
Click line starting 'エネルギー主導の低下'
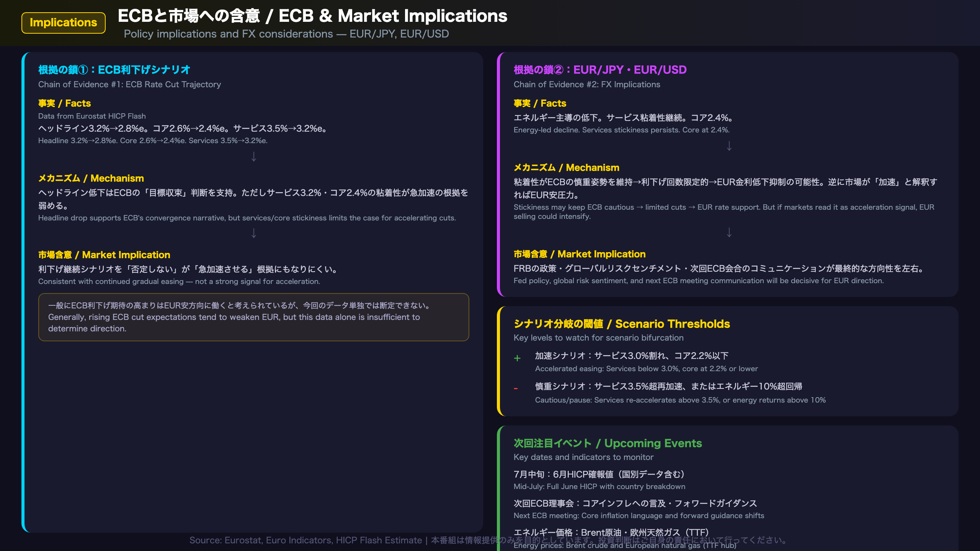[x=623, y=118]
